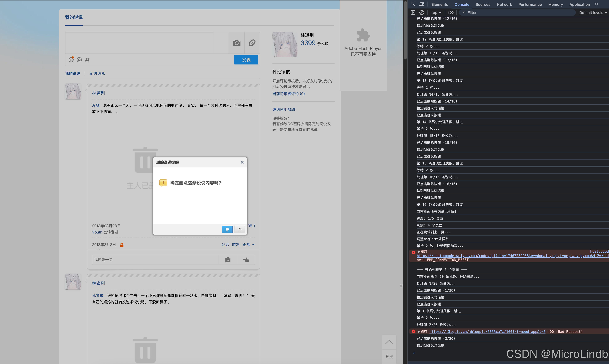
Task: Open the Default levels dropdown
Action: pos(593,13)
